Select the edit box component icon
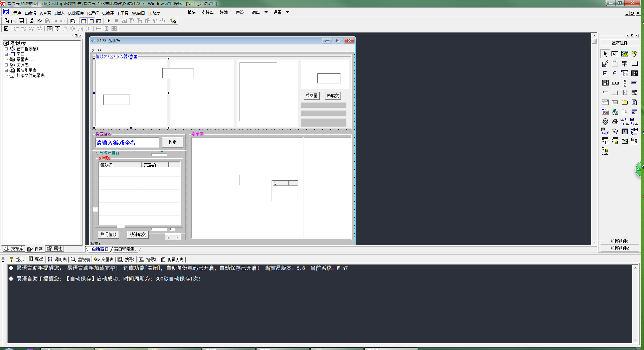Viewport: 644px width, 350px height. [615, 54]
